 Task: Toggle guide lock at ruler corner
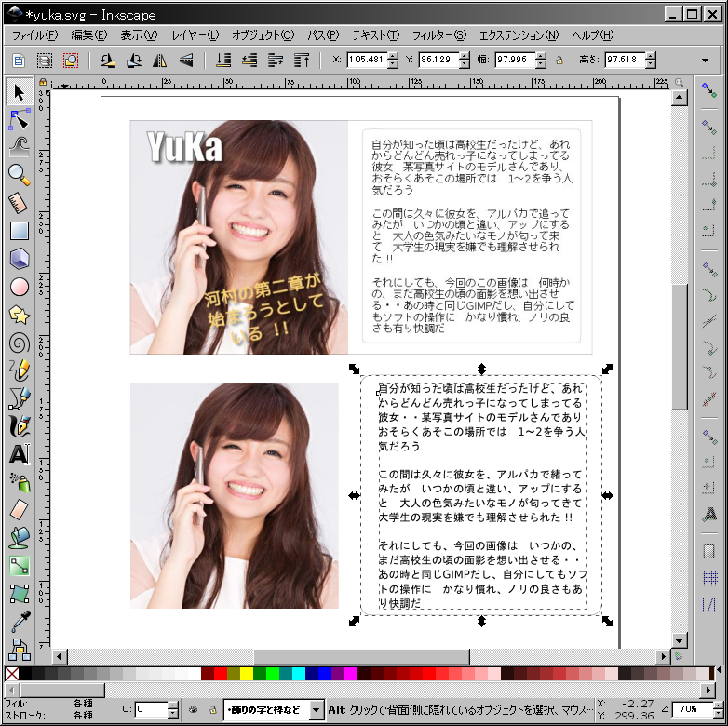pyautogui.click(x=43, y=82)
